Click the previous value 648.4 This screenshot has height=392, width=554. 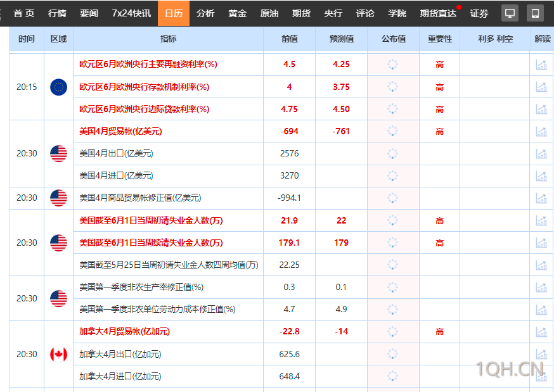(x=290, y=376)
